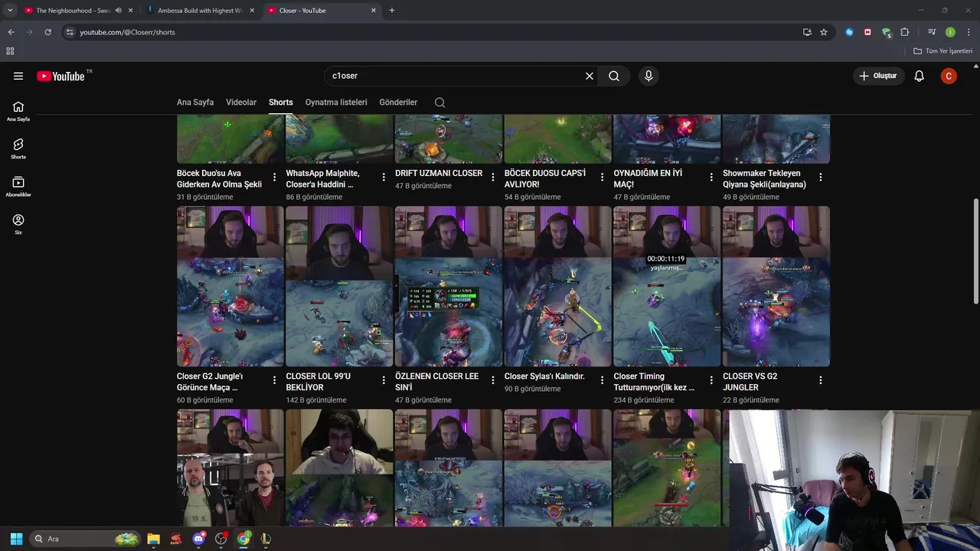The width and height of the screenshot is (980, 551).
Task: Play the ÖZLENEN CLOSER LEE SİN'İ thumbnail
Action: click(449, 286)
